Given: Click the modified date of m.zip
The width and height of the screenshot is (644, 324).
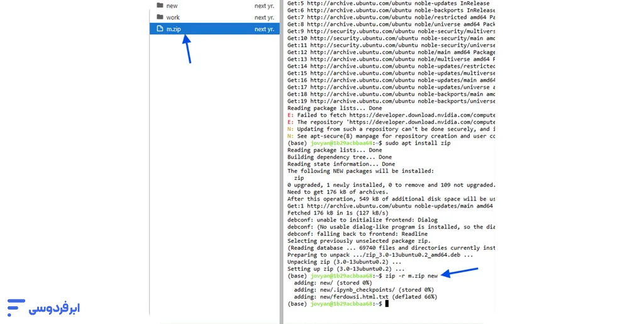Looking at the screenshot, I should click(264, 29).
